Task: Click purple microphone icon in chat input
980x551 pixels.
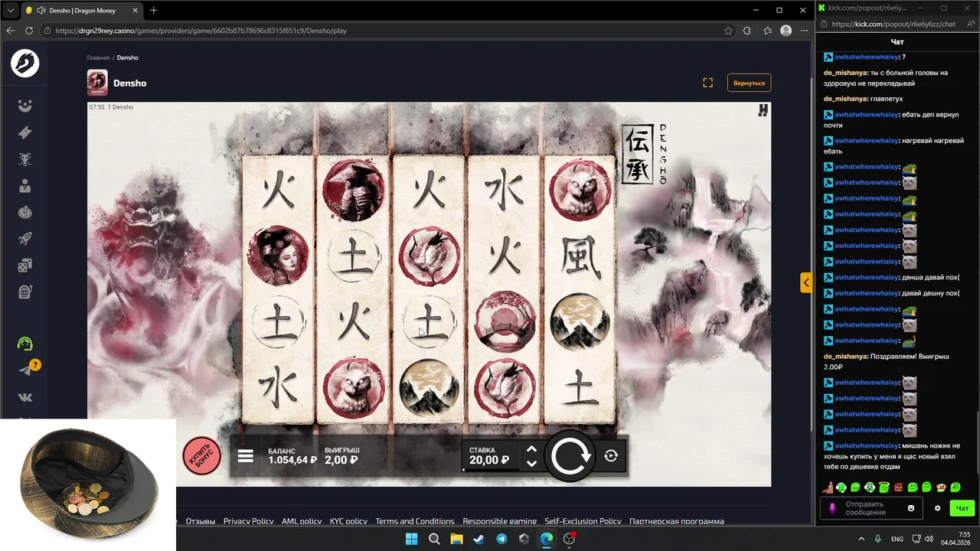Action: [x=832, y=508]
